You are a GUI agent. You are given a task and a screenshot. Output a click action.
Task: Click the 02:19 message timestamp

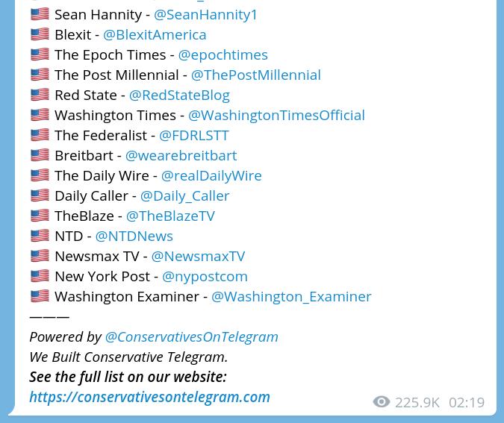(x=467, y=402)
